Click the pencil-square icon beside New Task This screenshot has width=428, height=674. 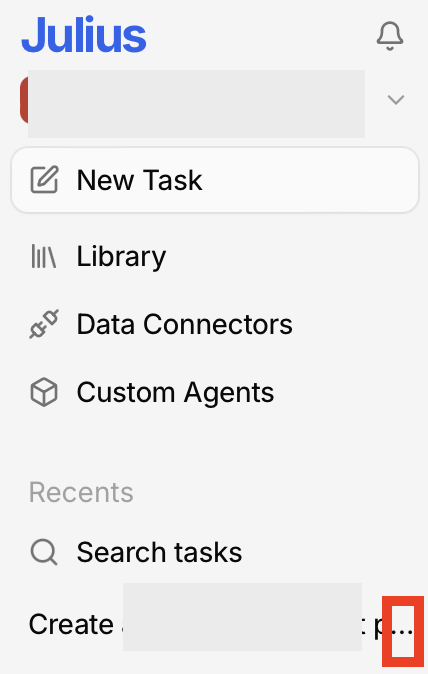44,179
